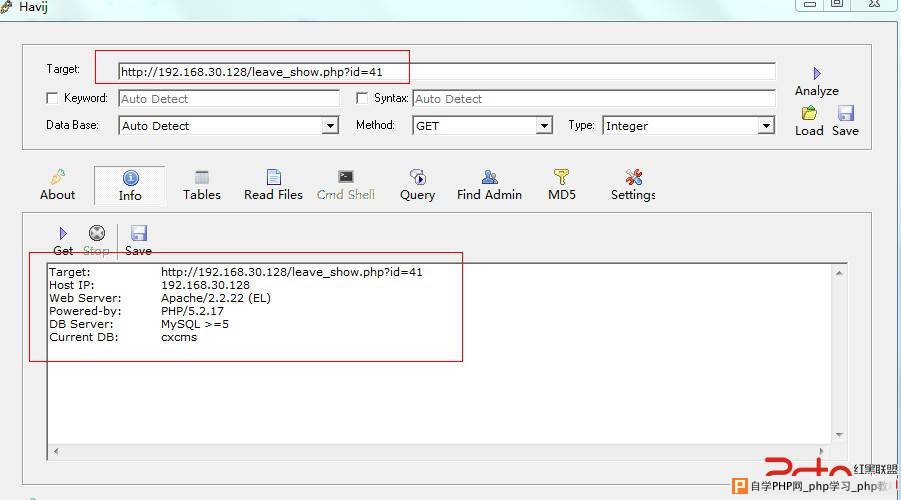Click the Target URL line in results

(291, 272)
